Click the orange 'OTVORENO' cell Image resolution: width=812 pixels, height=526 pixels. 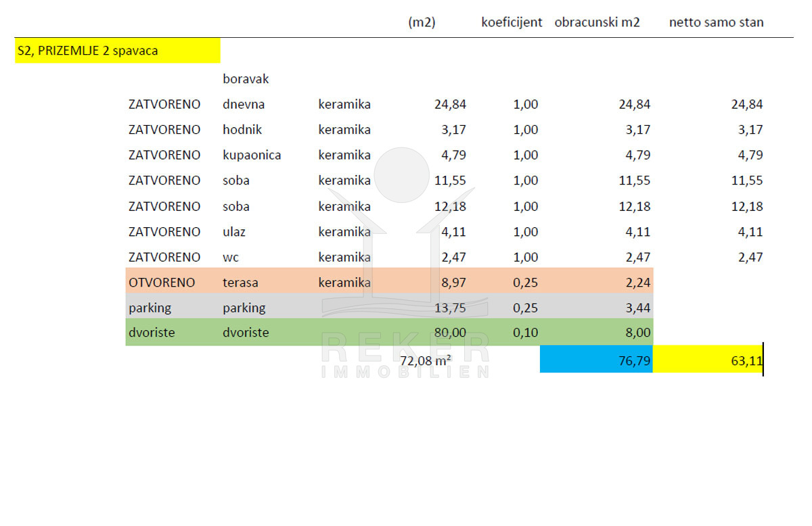(x=162, y=283)
